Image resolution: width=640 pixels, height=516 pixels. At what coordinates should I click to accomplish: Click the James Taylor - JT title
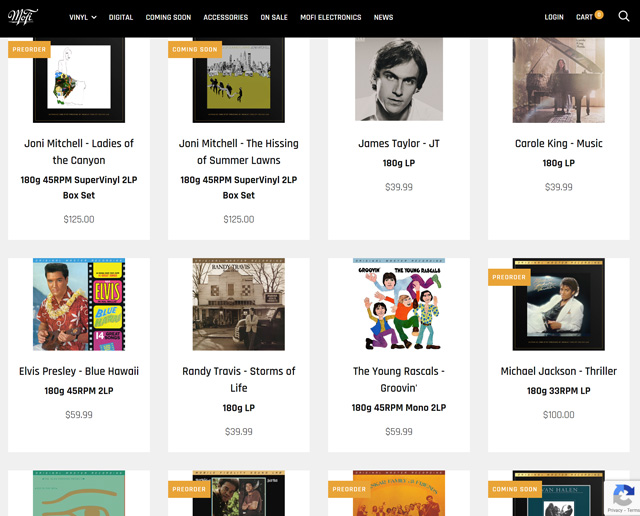[x=399, y=144]
